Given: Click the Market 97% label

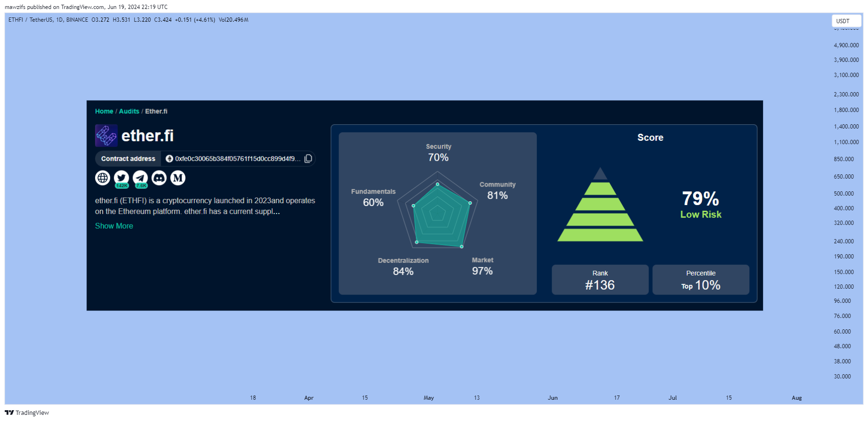Looking at the screenshot, I should 482,266.
